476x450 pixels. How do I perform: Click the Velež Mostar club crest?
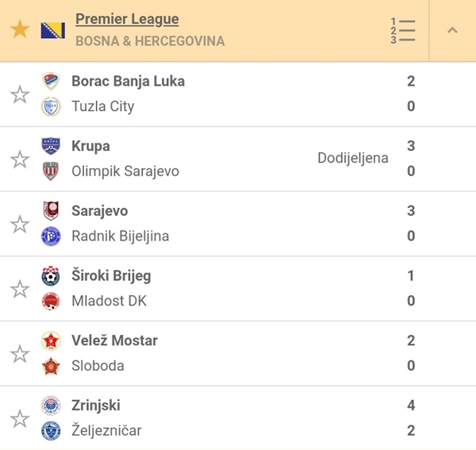pos(51,341)
